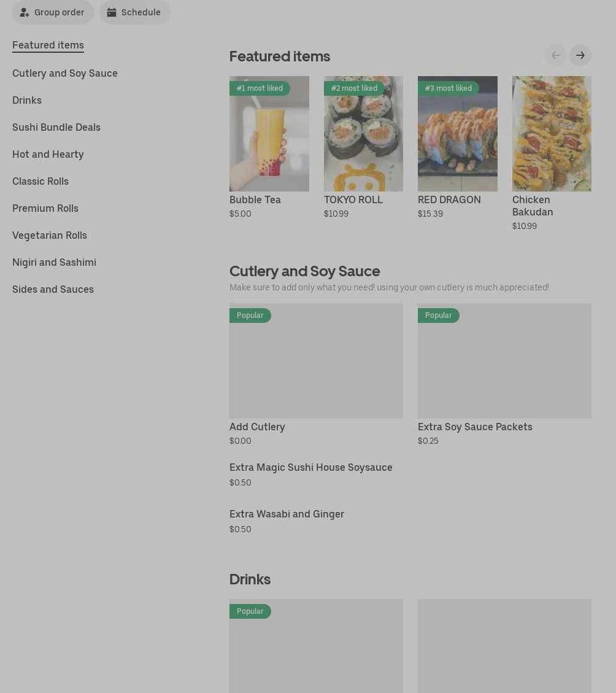Navigate to Classic Rolls section

(40, 181)
